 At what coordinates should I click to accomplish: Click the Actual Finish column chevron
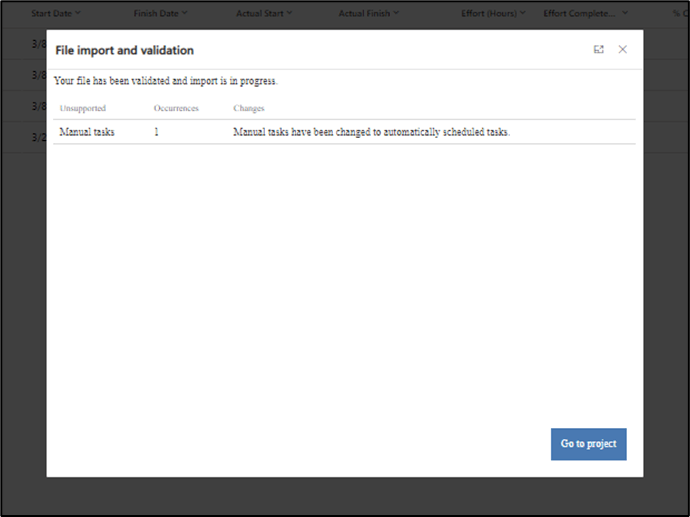tap(396, 14)
